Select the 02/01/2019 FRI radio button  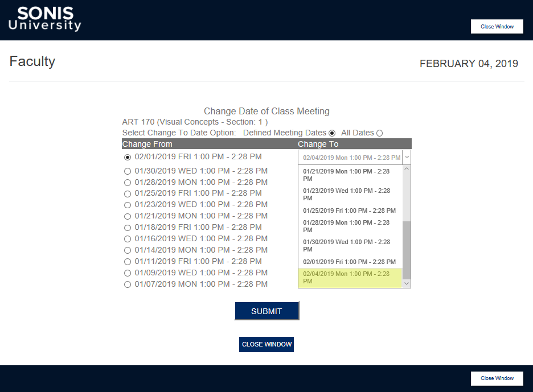click(128, 156)
